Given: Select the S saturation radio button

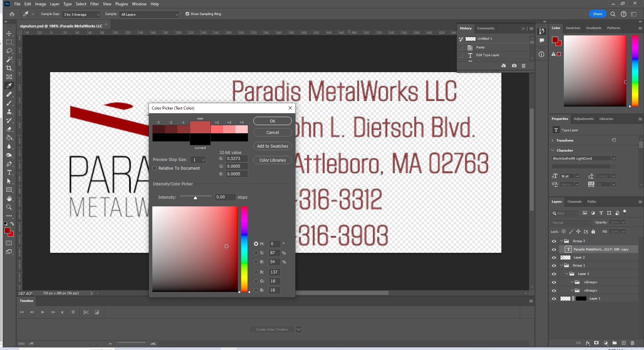Looking at the screenshot, I should point(256,253).
